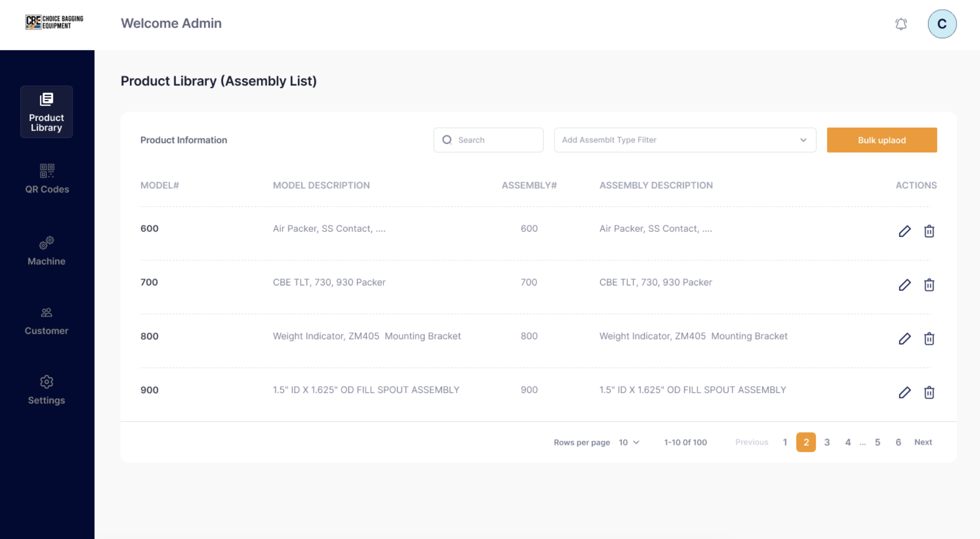The width and height of the screenshot is (980, 539).
Task: Click the Bulk upload button
Action: (881, 140)
